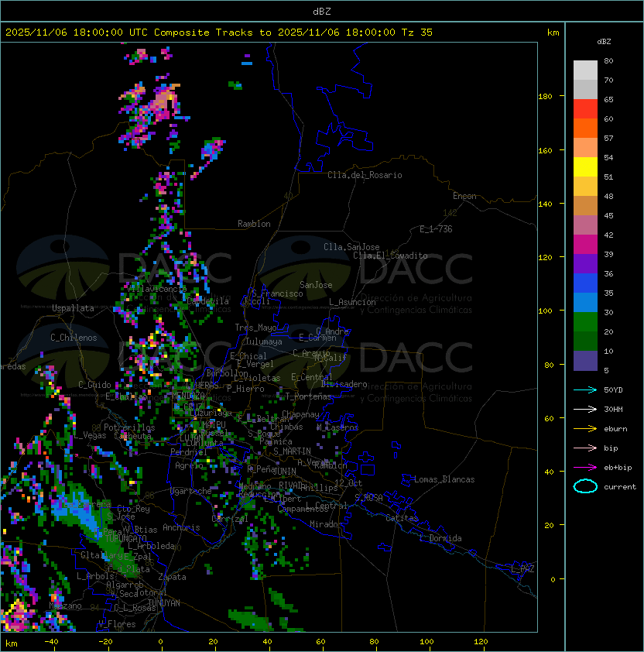This screenshot has width=644, height=652.
Task: Click the legend value '57'
Action: tap(608, 138)
